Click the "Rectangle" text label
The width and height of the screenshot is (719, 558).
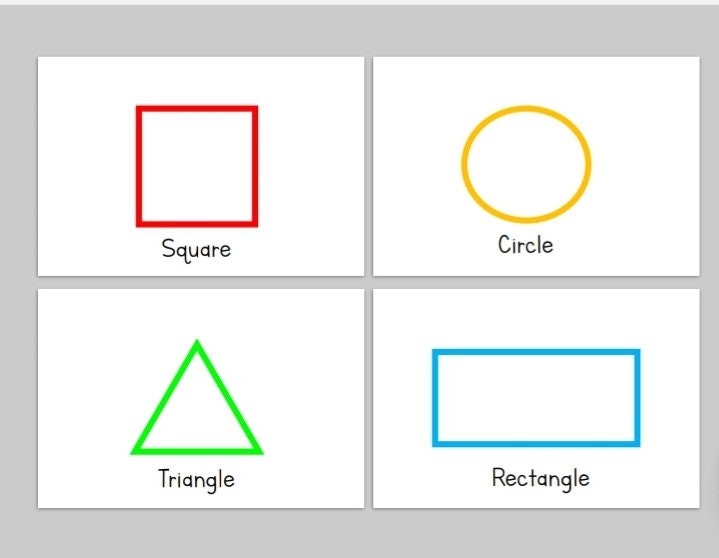[x=541, y=479]
